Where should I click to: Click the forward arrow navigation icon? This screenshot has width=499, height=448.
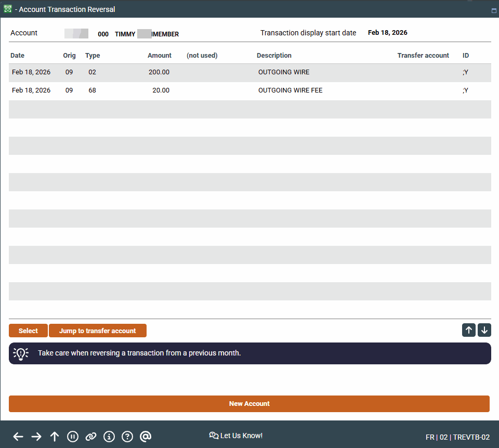36,437
